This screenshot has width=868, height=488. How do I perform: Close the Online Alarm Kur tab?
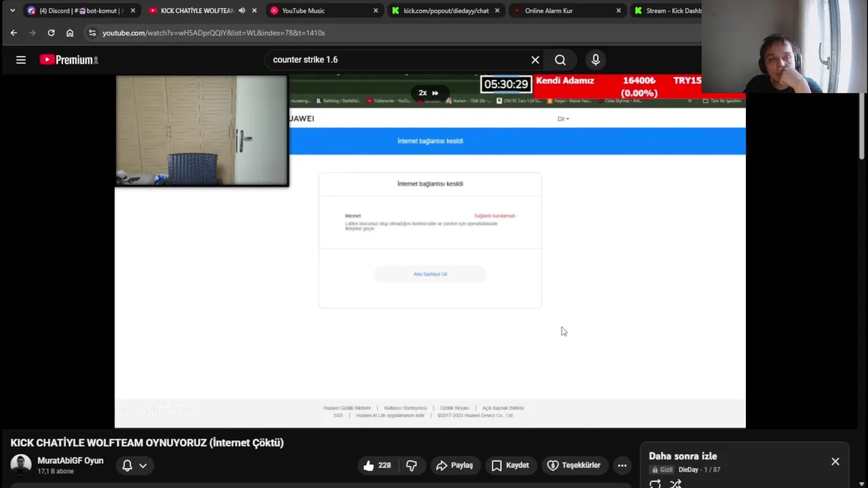point(618,10)
